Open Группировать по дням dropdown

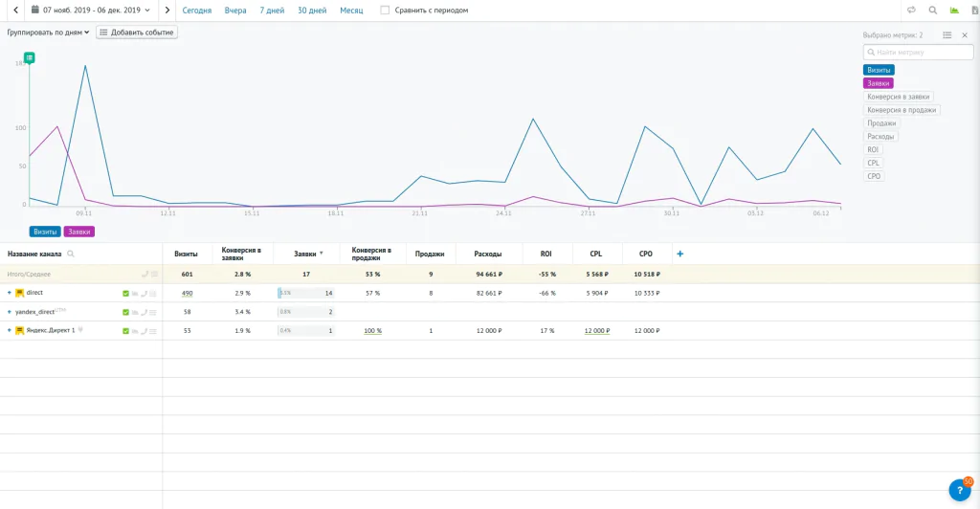(48, 33)
